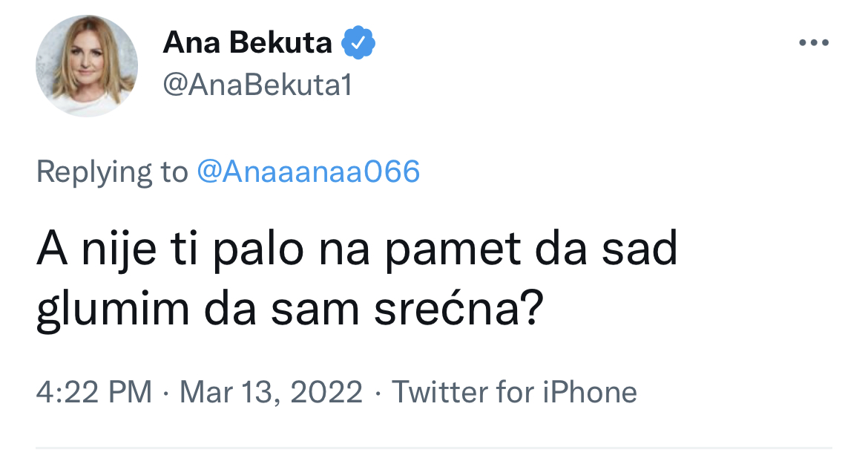
Task: Open the mentioned user @Anaaanaa066
Action: point(309,172)
